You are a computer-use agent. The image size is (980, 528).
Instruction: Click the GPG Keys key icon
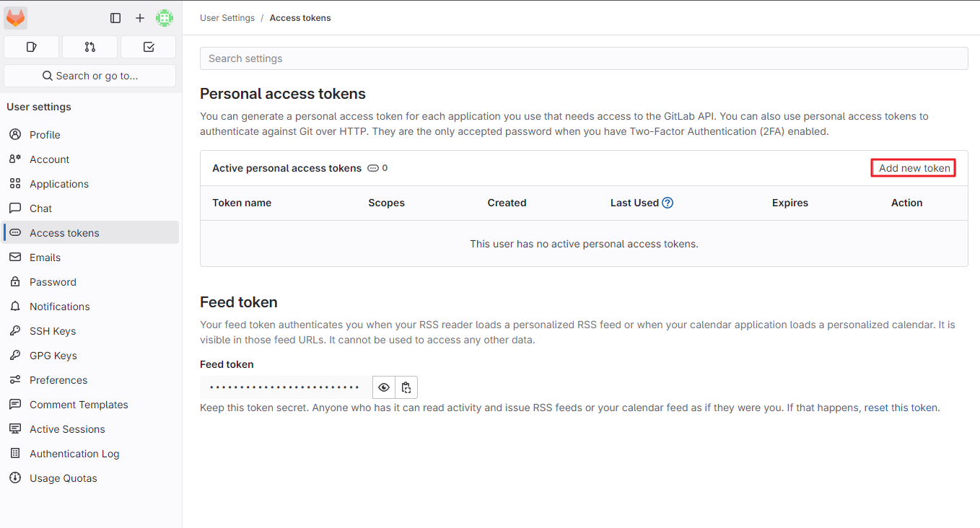pyautogui.click(x=15, y=356)
